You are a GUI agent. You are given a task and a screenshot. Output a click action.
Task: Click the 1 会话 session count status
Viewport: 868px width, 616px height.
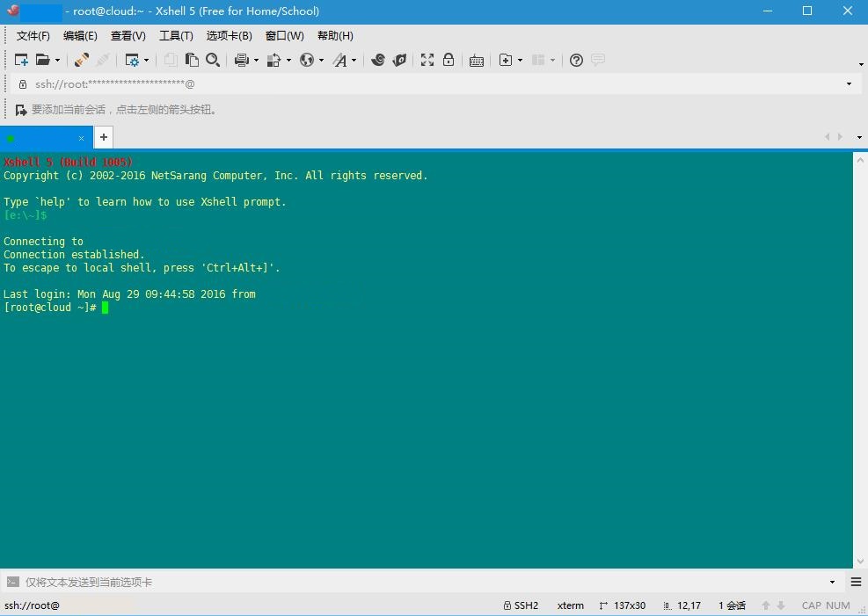point(732,605)
